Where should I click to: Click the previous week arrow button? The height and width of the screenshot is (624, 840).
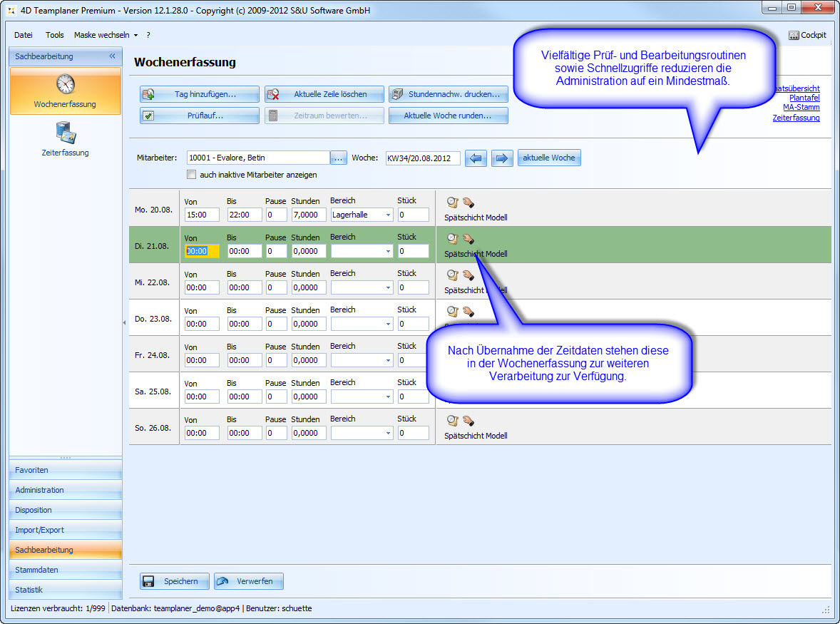[x=476, y=158]
